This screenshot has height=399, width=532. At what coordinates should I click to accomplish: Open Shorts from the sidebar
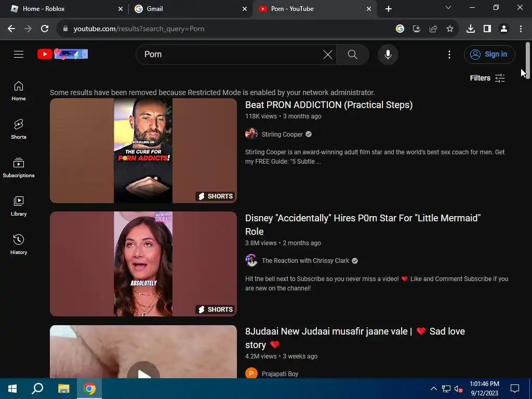(19, 129)
